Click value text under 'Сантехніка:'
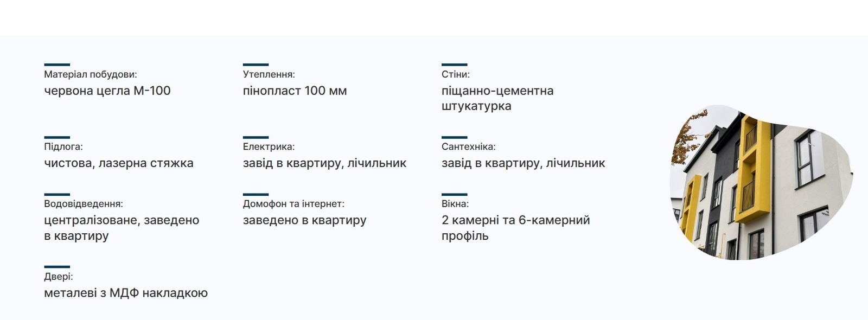This screenshot has height=320, width=868. [x=524, y=163]
